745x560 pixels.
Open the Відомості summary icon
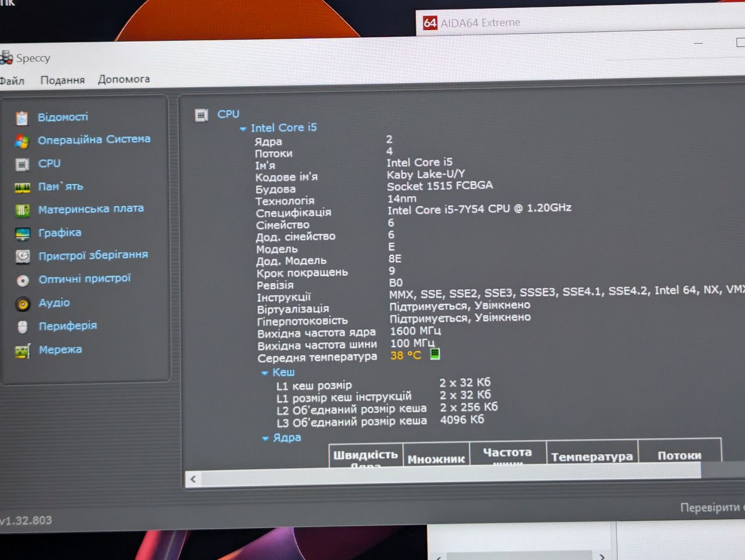pos(22,118)
